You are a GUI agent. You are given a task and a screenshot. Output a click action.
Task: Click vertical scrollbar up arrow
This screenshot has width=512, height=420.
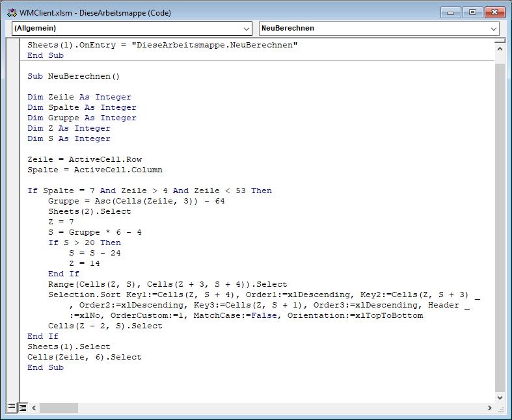tap(500, 49)
